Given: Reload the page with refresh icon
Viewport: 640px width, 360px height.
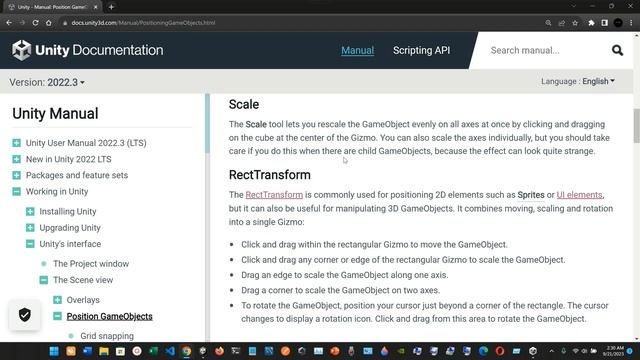Looking at the screenshot, I should [x=36, y=23].
